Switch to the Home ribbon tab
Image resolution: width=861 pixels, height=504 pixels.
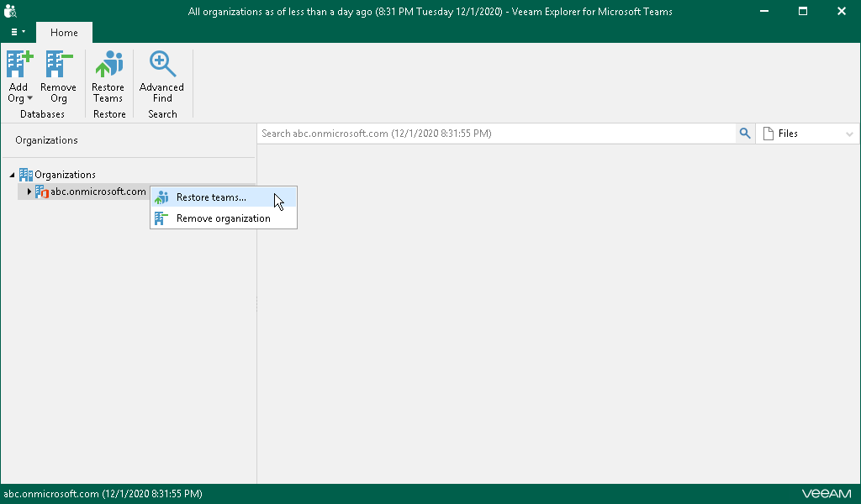click(x=64, y=33)
